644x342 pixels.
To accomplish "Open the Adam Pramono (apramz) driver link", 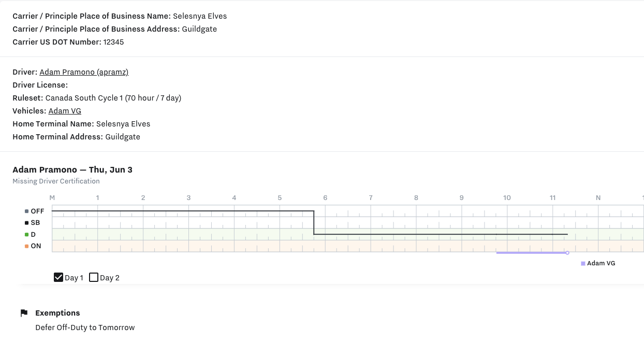I will (x=84, y=72).
